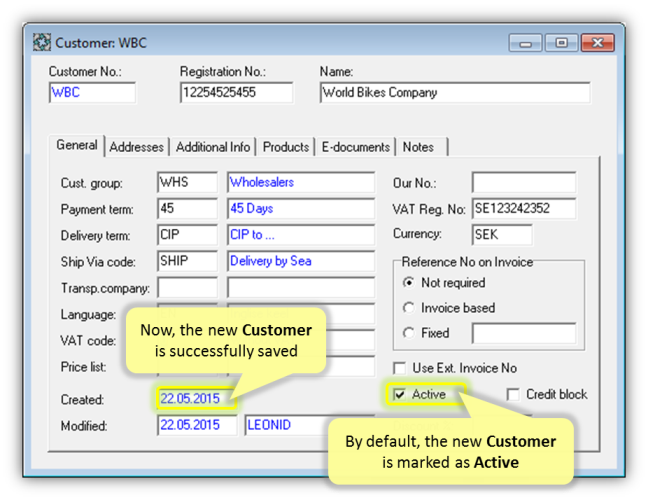The height and width of the screenshot is (500, 648).
Task: Select the Not required radio option
Action: [x=408, y=283]
